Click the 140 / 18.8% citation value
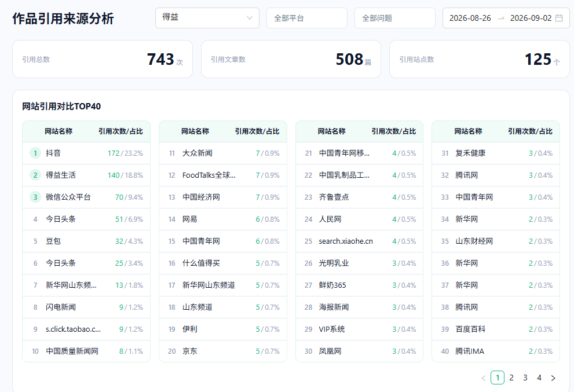The height and width of the screenshot is (392, 574). (x=125, y=175)
